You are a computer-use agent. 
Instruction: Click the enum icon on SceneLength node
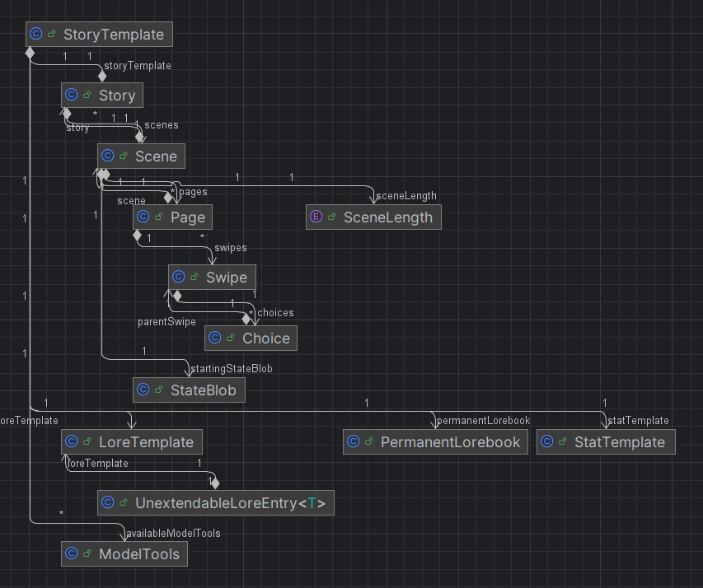click(x=316, y=217)
